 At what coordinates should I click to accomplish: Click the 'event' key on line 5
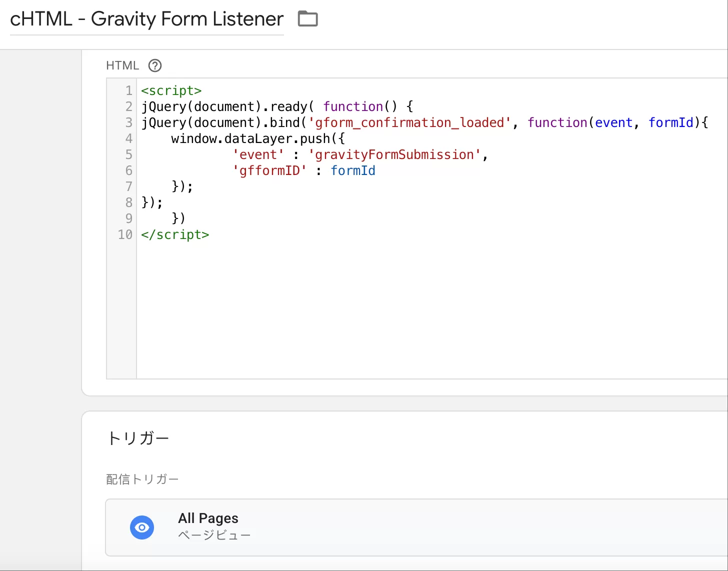point(258,154)
